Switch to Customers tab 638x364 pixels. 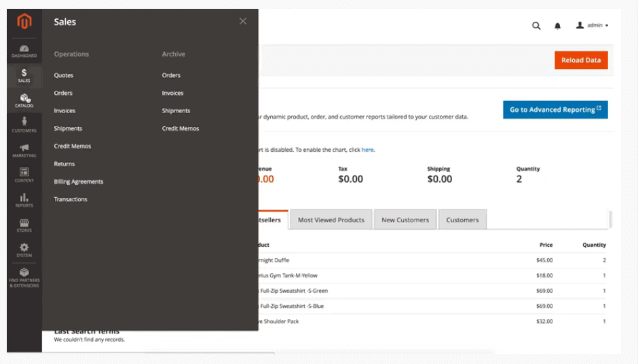pos(462,220)
